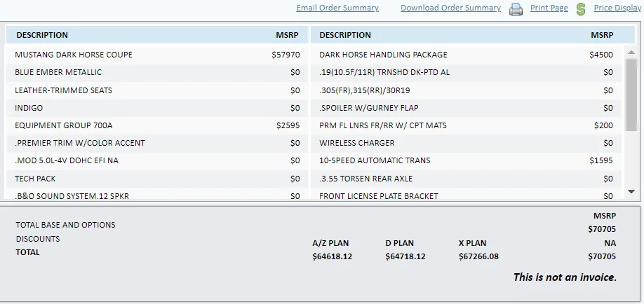Click LEATHER-TRIMMED SEATS entry
The height and width of the screenshot is (304, 644).
(x=63, y=90)
